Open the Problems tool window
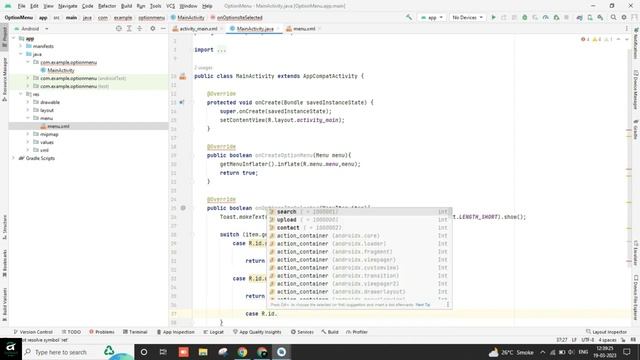Viewport: 640px width, 360px height. click(x=102, y=332)
